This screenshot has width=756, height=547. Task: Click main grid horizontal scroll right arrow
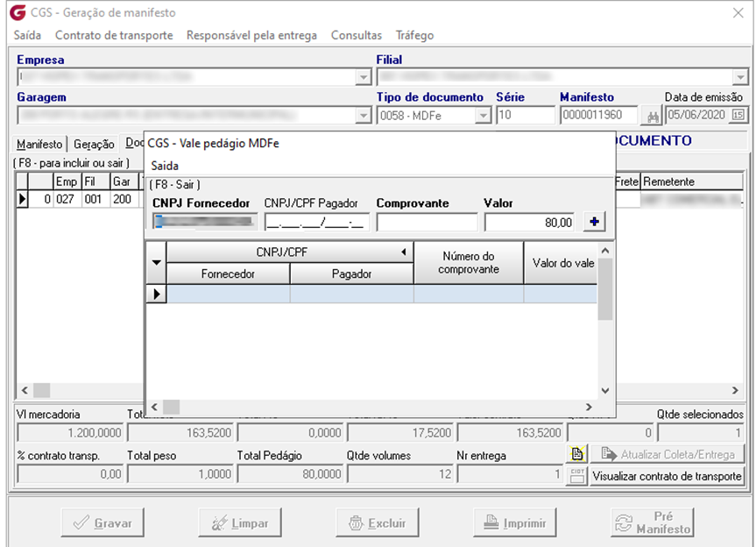735,390
